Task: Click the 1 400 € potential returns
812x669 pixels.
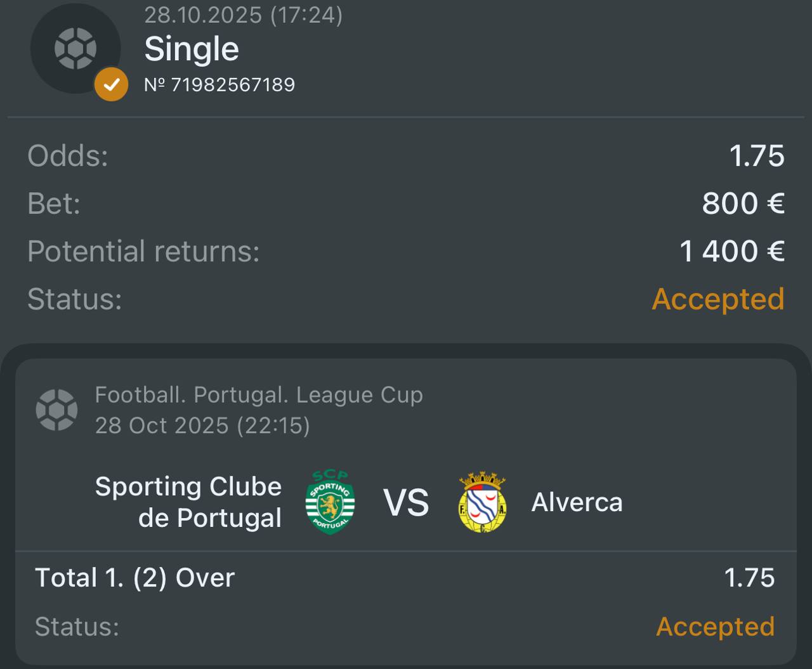Action: point(731,251)
